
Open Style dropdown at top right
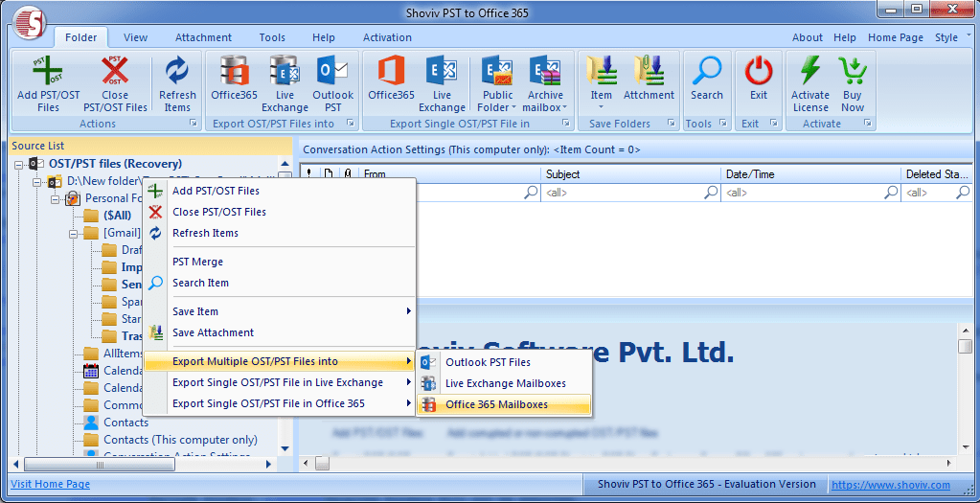[952, 37]
